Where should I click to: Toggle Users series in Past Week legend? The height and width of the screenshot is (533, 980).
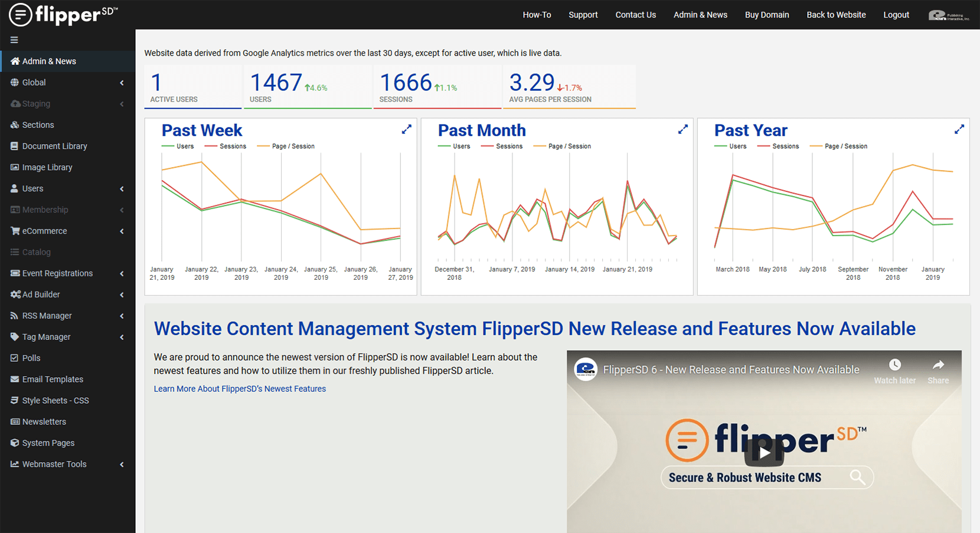(x=178, y=146)
